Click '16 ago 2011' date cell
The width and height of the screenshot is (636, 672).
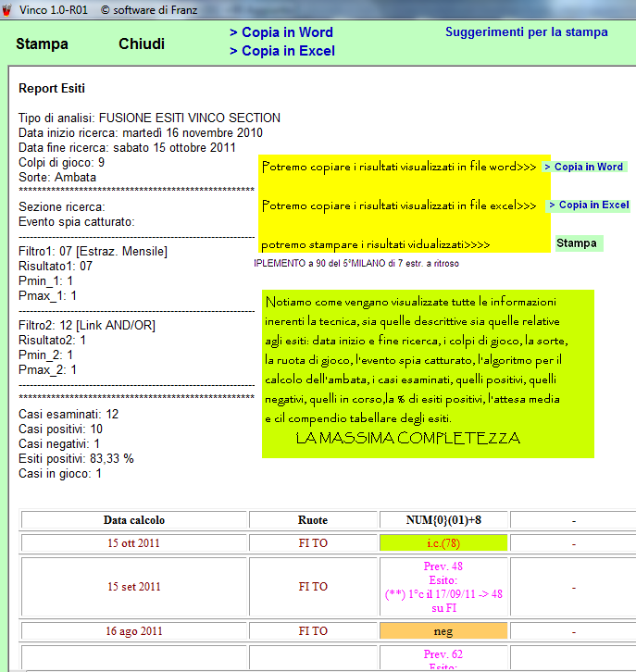134,631
